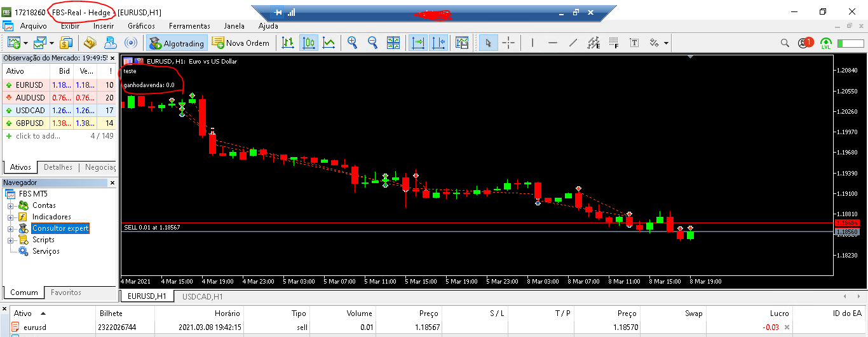Switch to the Ativos tab
868x337 pixels.
point(21,167)
